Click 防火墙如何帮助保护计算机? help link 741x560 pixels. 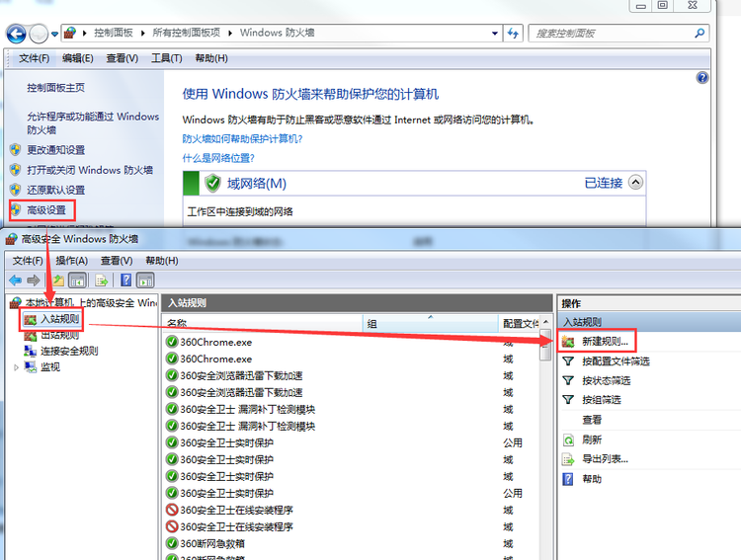[x=242, y=138]
